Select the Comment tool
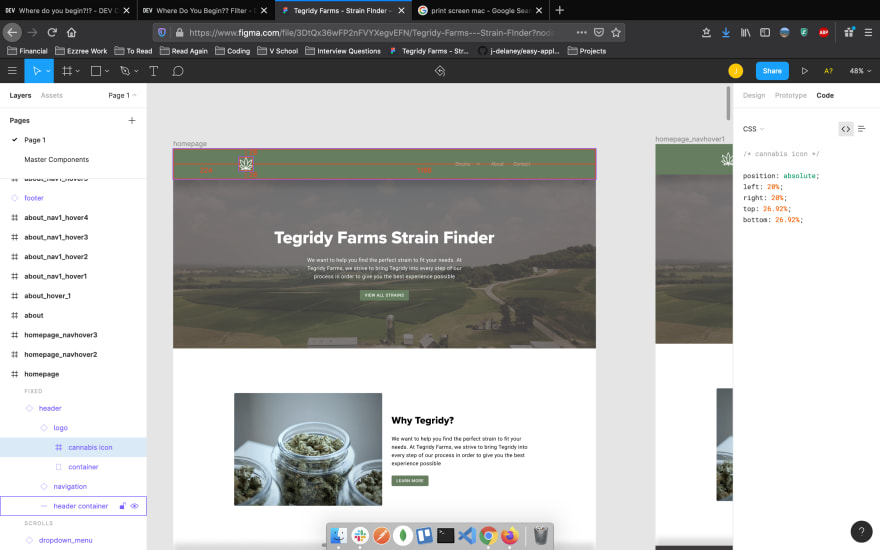 pyautogui.click(x=178, y=71)
